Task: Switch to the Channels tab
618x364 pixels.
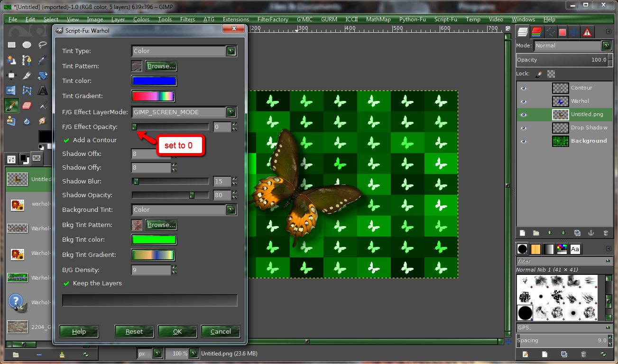Action: pos(536,32)
